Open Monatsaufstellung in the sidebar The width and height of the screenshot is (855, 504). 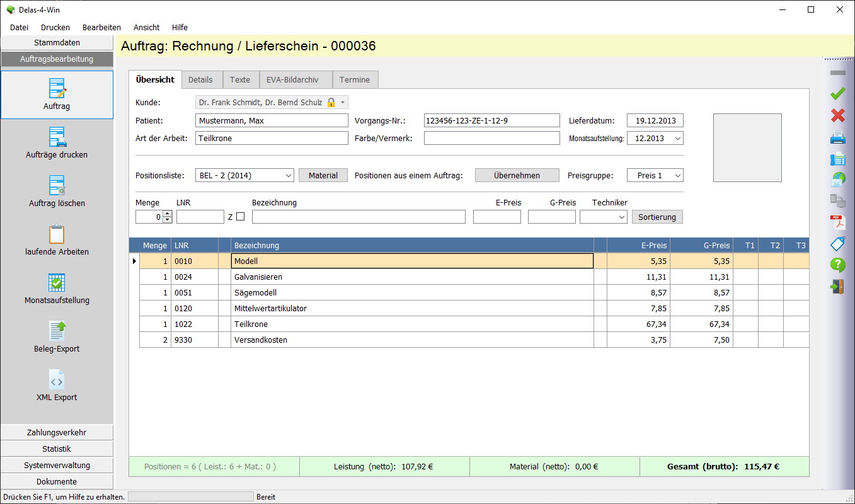[57, 289]
